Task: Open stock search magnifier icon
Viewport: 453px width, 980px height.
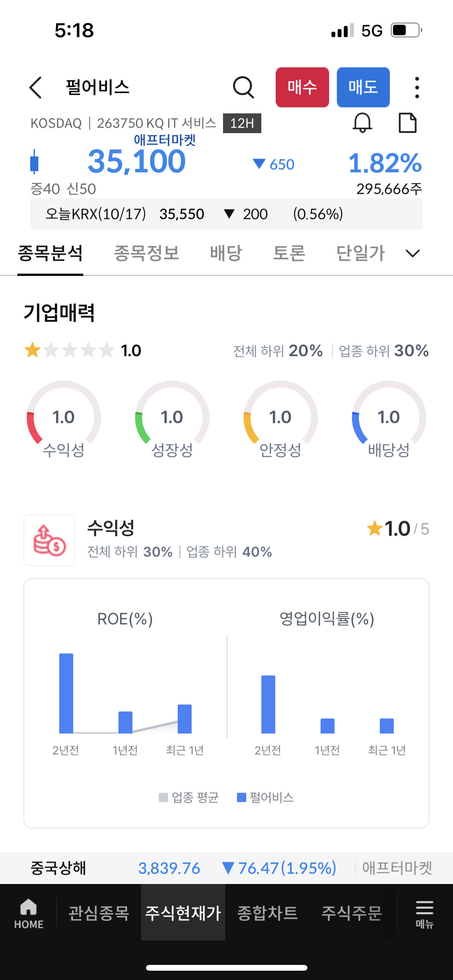Action: click(244, 87)
